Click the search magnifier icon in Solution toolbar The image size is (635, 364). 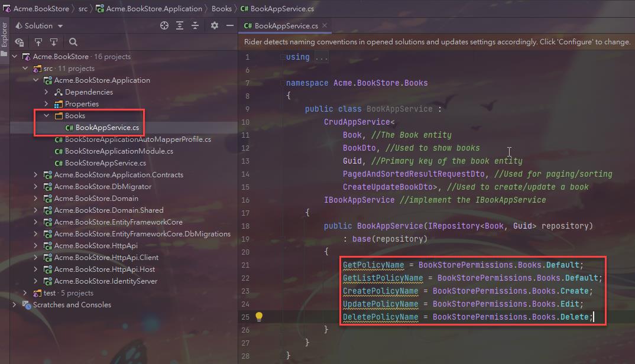coord(73,42)
